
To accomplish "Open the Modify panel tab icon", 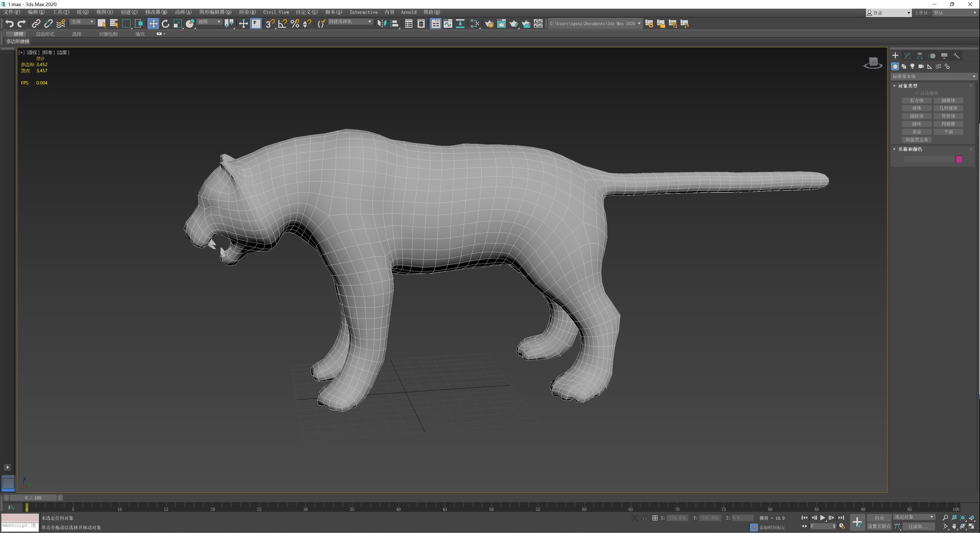I will coord(908,56).
